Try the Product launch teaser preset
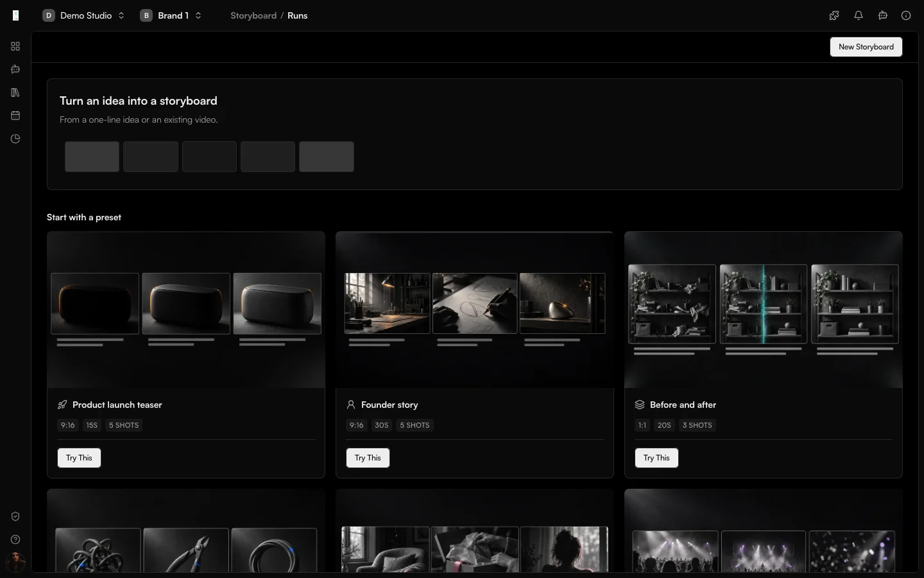The height and width of the screenshot is (578, 924). [79, 458]
